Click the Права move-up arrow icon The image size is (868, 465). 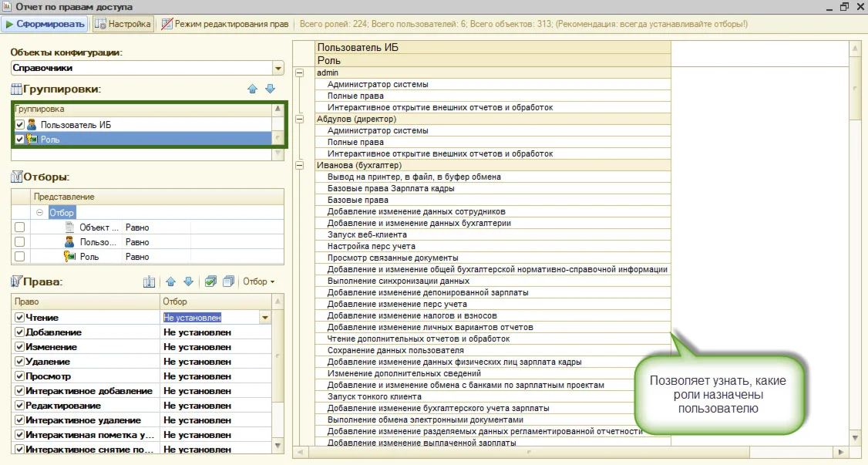(171, 282)
